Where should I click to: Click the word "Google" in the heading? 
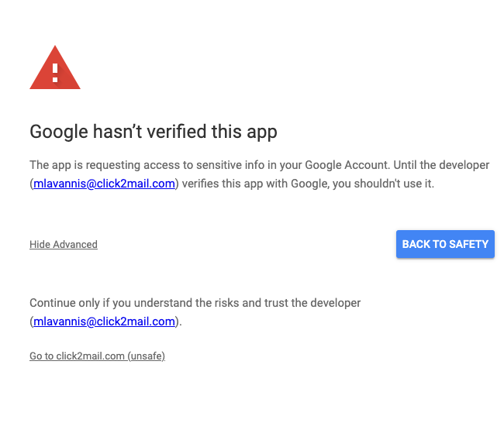[x=57, y=132]
